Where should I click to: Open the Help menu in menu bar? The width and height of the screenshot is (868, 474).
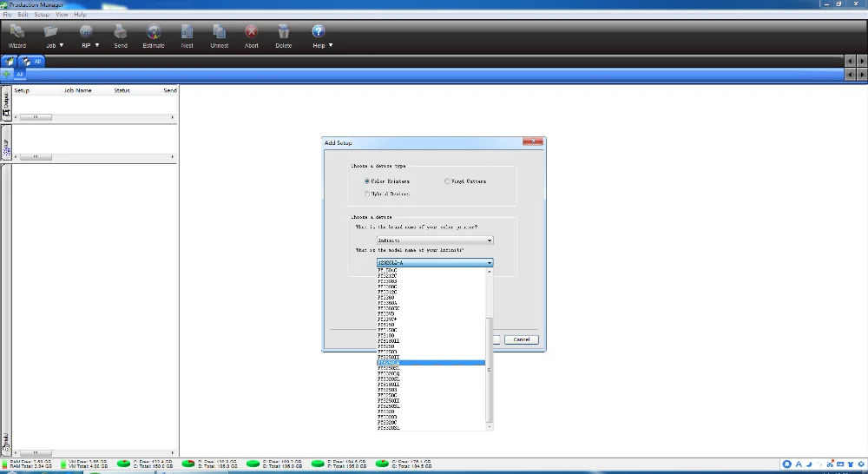(x=80, y=15)
